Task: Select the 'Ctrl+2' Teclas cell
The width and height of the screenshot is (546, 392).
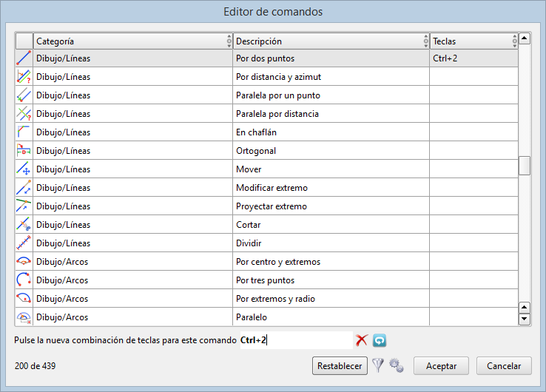Action: click(474, 58)
